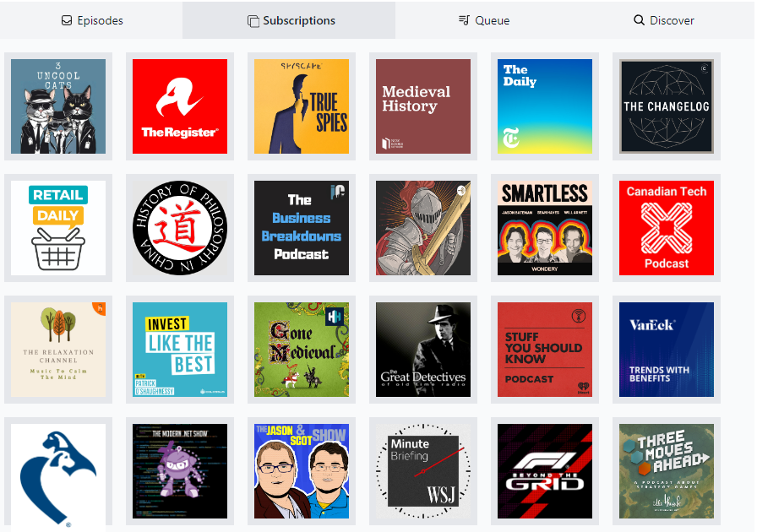757x532 pixels.
Task: Open the Episodes tab
Action: click(92, 20)
